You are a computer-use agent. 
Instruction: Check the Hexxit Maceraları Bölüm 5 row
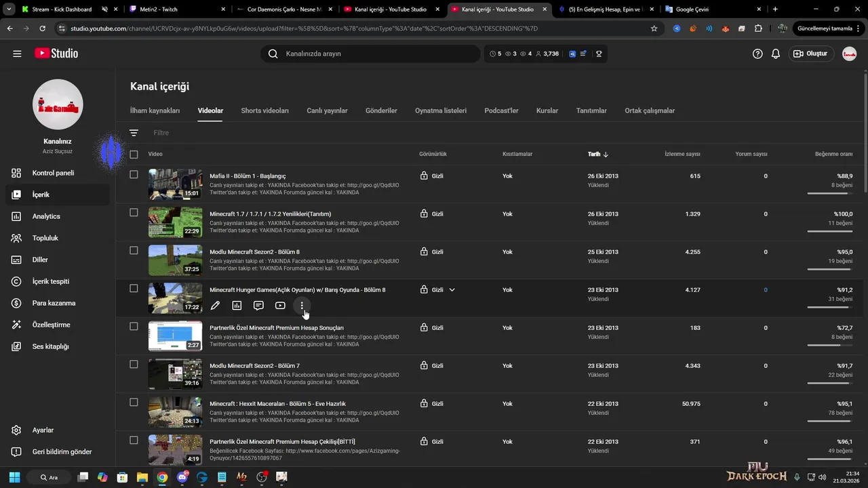(x=134, y=403)
